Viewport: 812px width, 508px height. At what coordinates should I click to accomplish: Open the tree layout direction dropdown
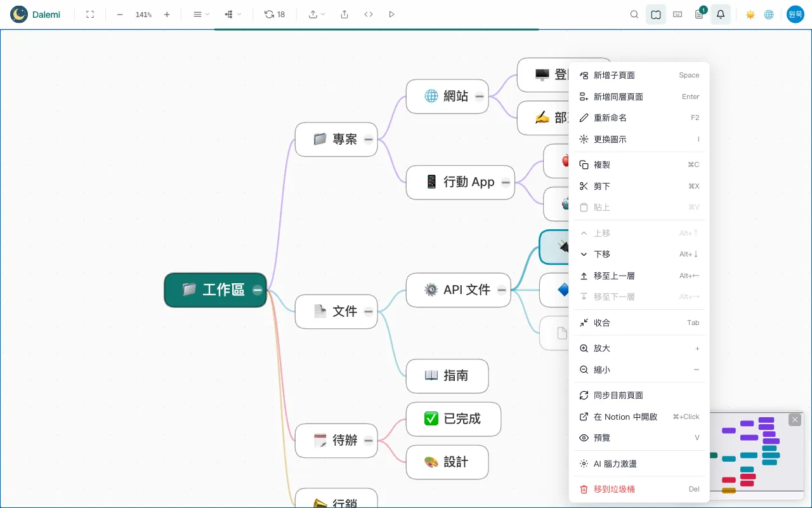(233, 14)
